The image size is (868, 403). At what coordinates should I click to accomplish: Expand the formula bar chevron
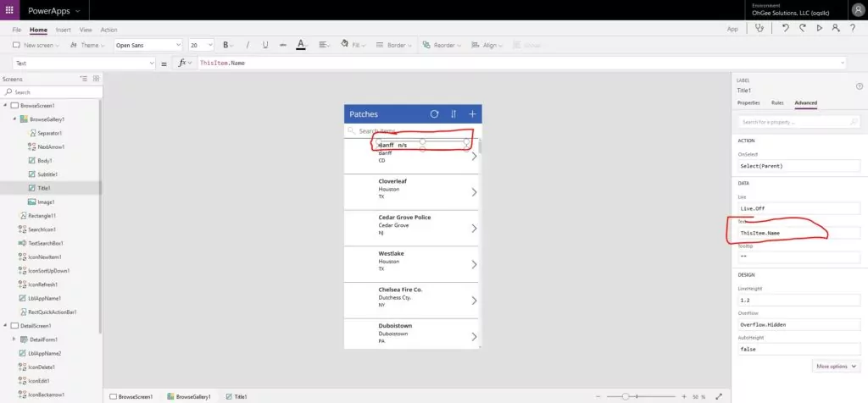tap(842, 63)
